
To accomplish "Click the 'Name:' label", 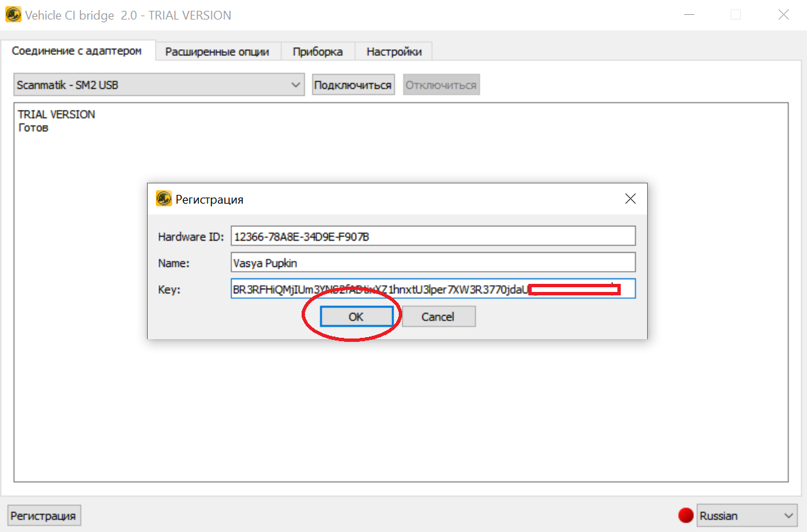I will (x=174, y=263).
